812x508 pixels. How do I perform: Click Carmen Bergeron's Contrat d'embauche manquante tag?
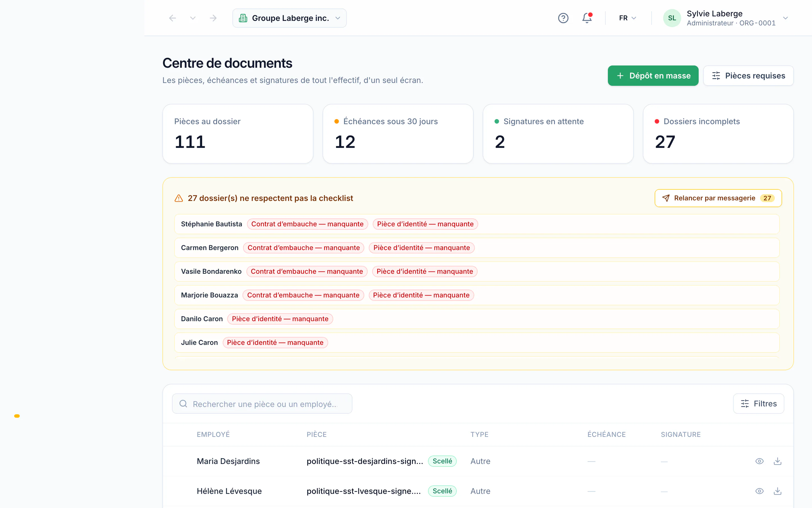[304, 248]
